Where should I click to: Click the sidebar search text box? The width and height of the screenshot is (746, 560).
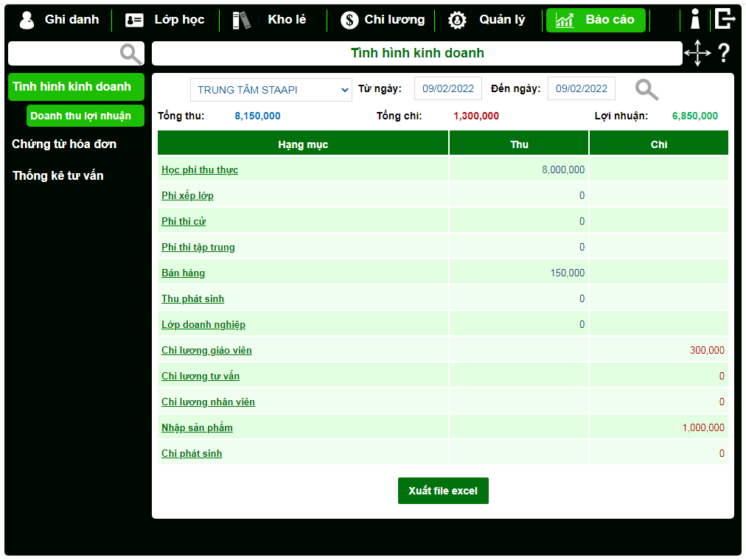(64, 54)
